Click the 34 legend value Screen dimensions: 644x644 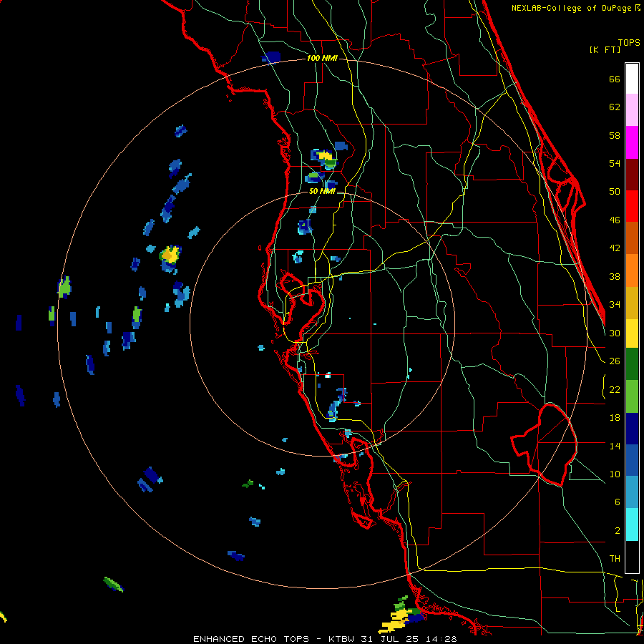pos(615,304)
